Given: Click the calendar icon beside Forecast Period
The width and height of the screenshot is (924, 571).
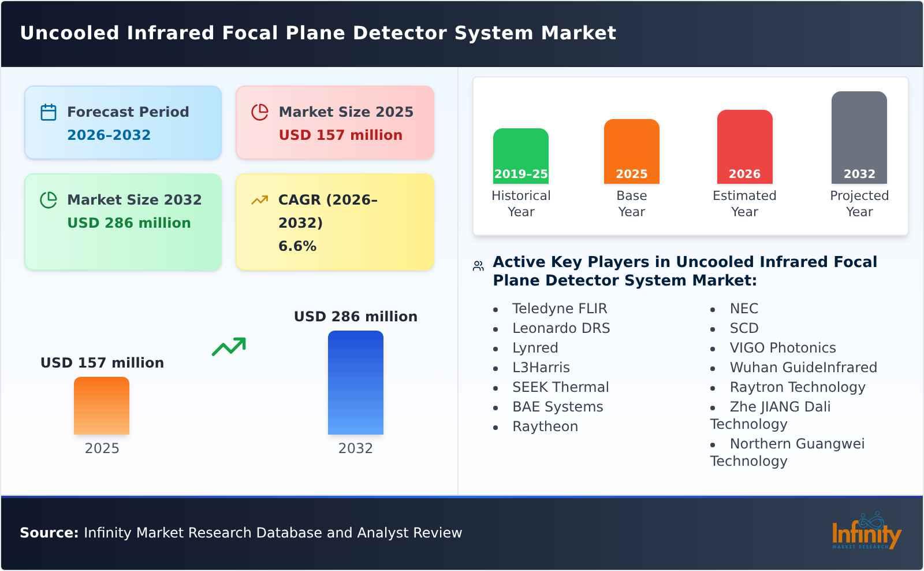Looking at the screenshot, I should (x=48, y=112).
